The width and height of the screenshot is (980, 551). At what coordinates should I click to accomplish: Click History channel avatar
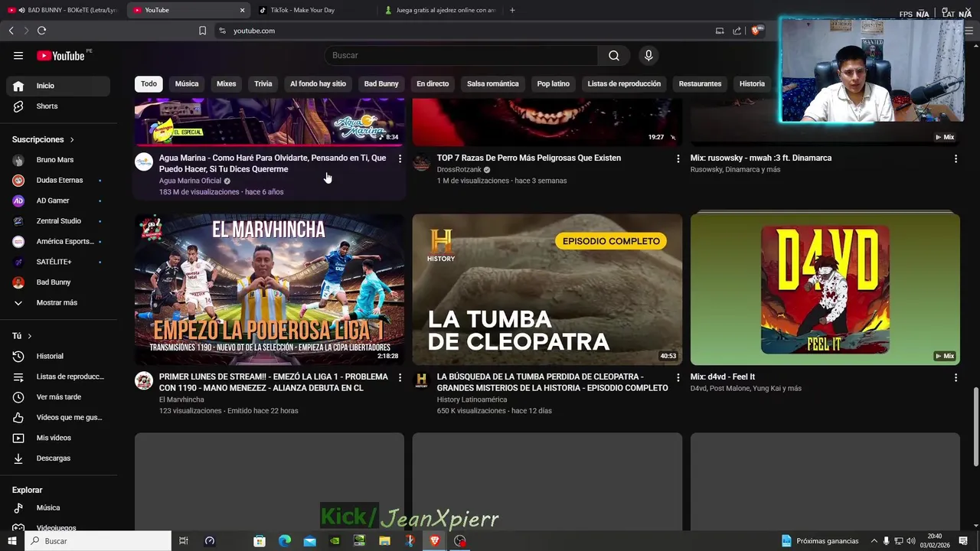click(422, 380)
